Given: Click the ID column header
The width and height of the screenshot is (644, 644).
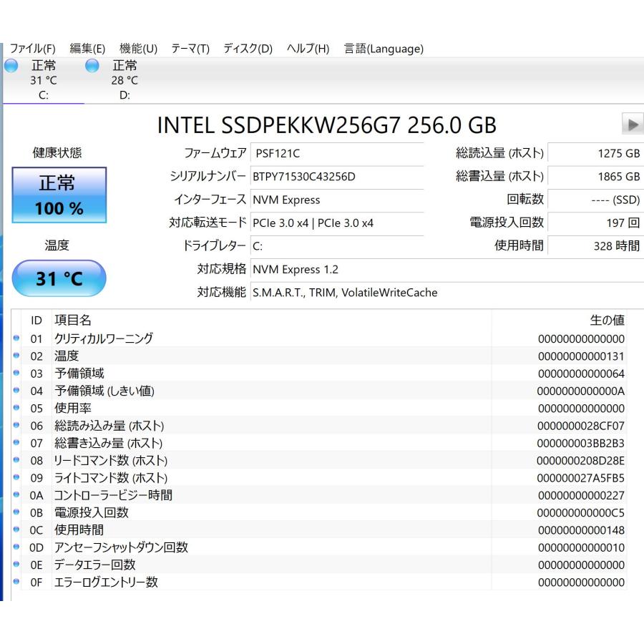Looking at the screenshot, I should click(36, 320).
